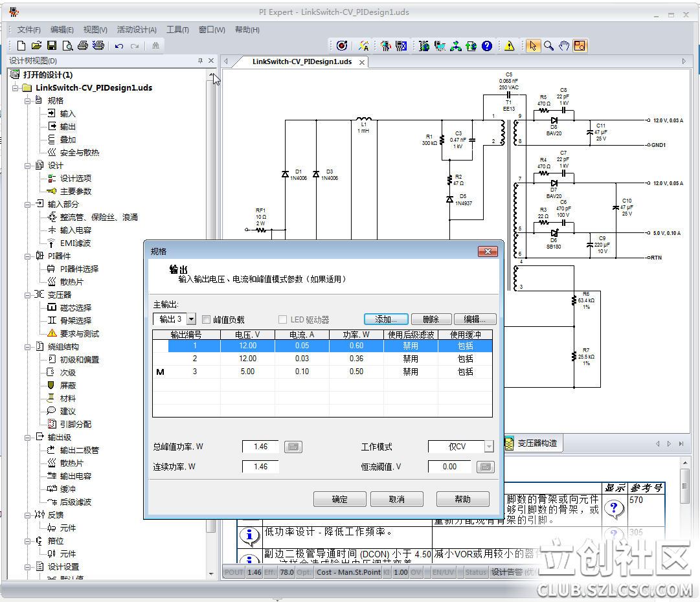Select the hand Pan tool
The image size is (700, 602).
click(564, 45)
